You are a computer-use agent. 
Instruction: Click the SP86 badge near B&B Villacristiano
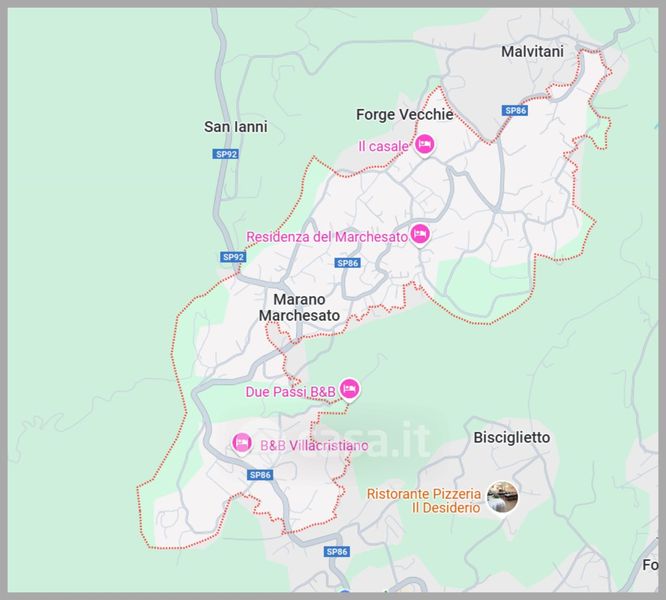260,475
